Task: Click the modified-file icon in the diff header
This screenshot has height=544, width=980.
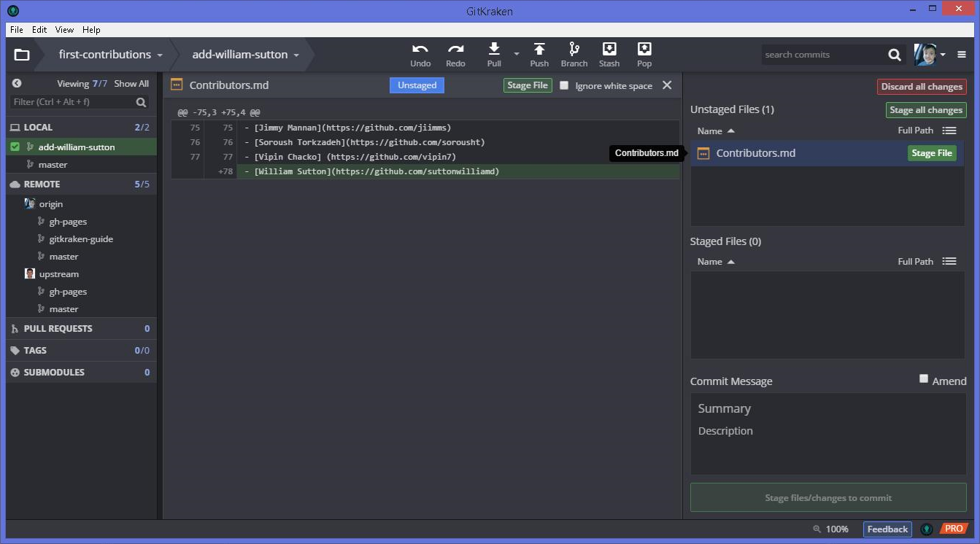Action: pyautogui.click(x=176, y=85)
